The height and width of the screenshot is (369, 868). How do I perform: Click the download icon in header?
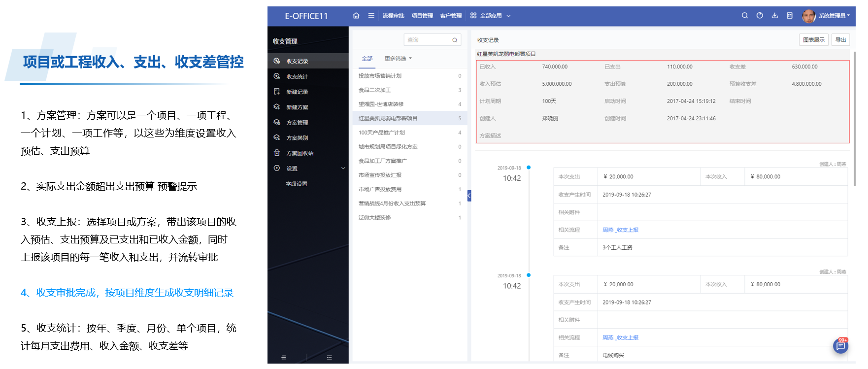point(774,16)
